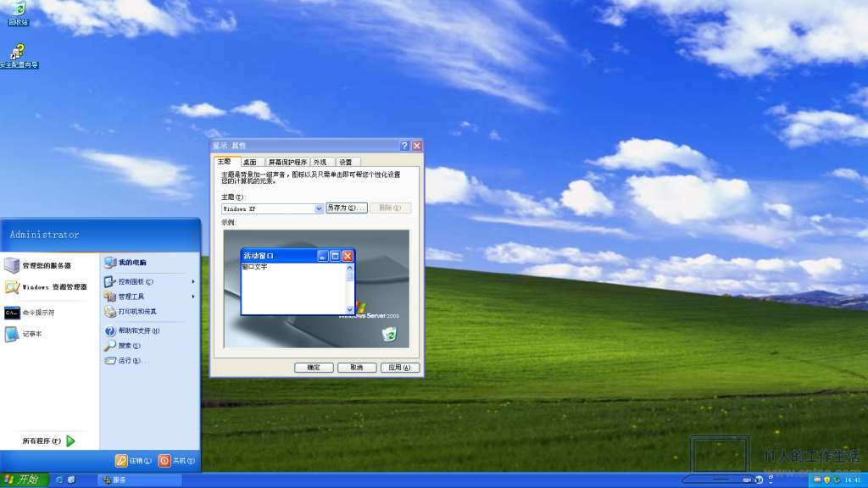
Task: Click the small restore icon on the language bar
Action: coord(771,477)
